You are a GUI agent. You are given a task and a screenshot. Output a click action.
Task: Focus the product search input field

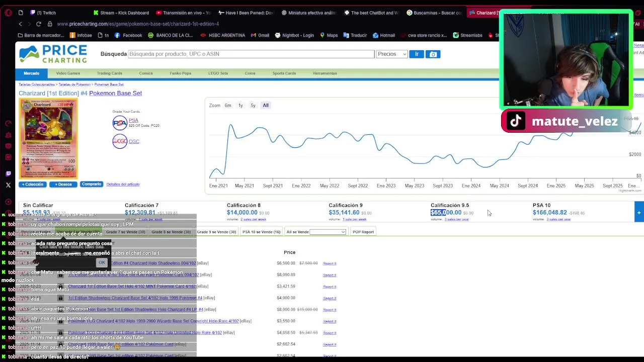(x=251, y=54)
